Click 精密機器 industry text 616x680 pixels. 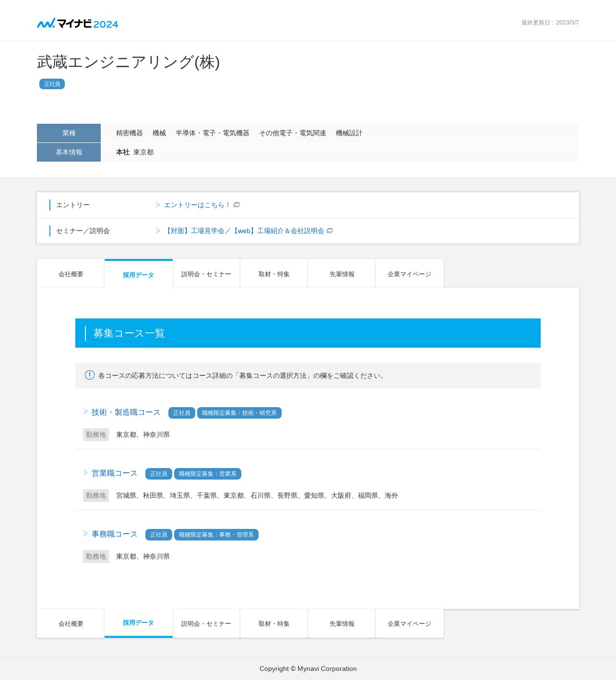point(130,133)
